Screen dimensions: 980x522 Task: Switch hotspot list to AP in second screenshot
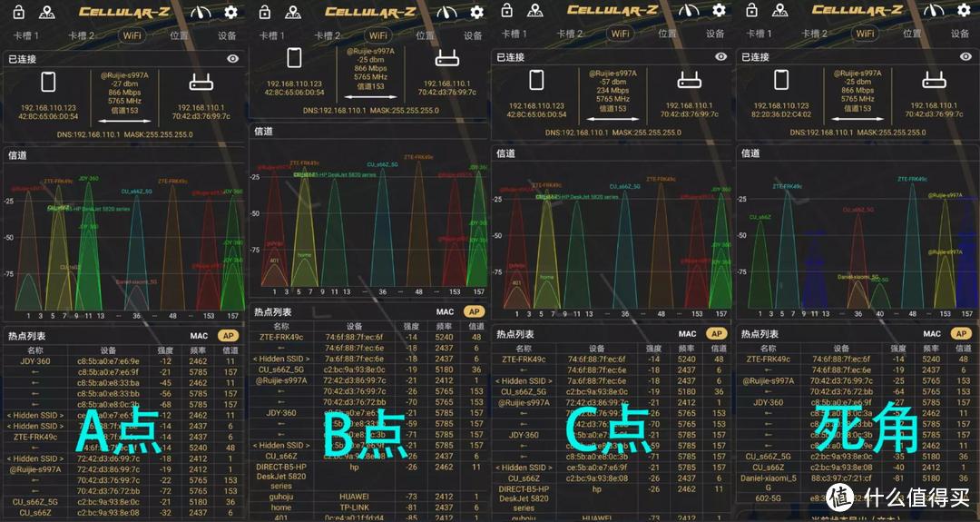(x=475, y=311)
